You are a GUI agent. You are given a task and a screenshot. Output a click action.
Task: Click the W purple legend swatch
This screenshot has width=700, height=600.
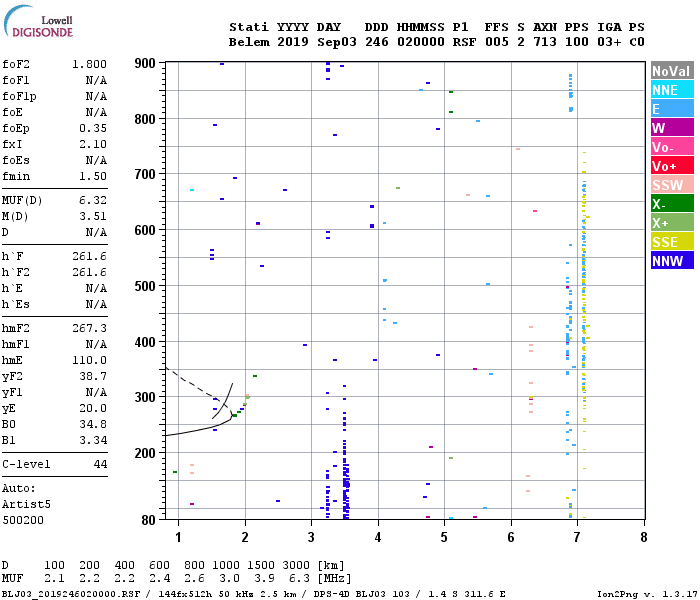[x=672, y=128]
